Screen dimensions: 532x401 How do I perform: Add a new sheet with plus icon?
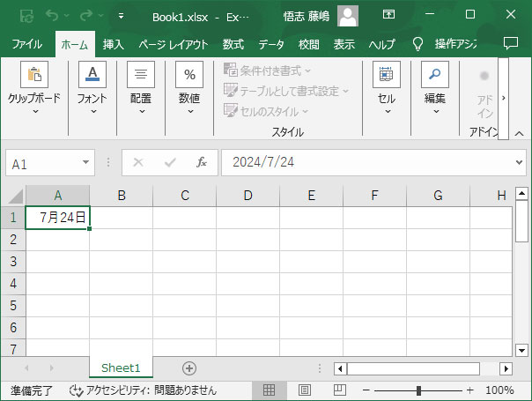(x=189, y=368)
